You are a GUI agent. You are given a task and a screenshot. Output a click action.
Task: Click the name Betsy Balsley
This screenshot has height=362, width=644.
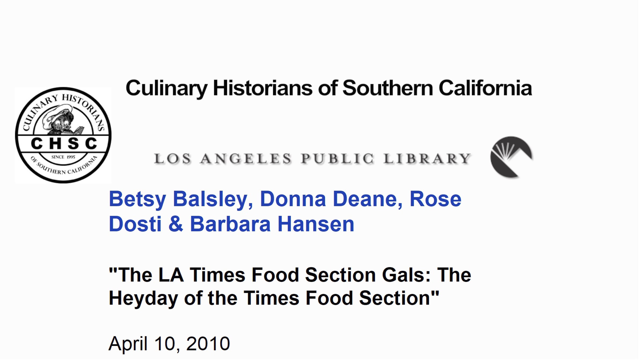point(181,200)
